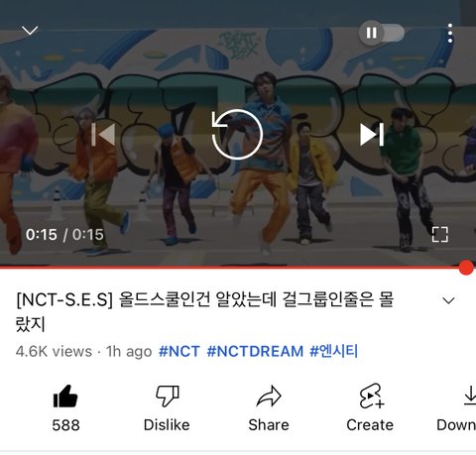Screen dimensions: 476x455
Task: Click the red progress bar scrubber handle
Action: 466,268
